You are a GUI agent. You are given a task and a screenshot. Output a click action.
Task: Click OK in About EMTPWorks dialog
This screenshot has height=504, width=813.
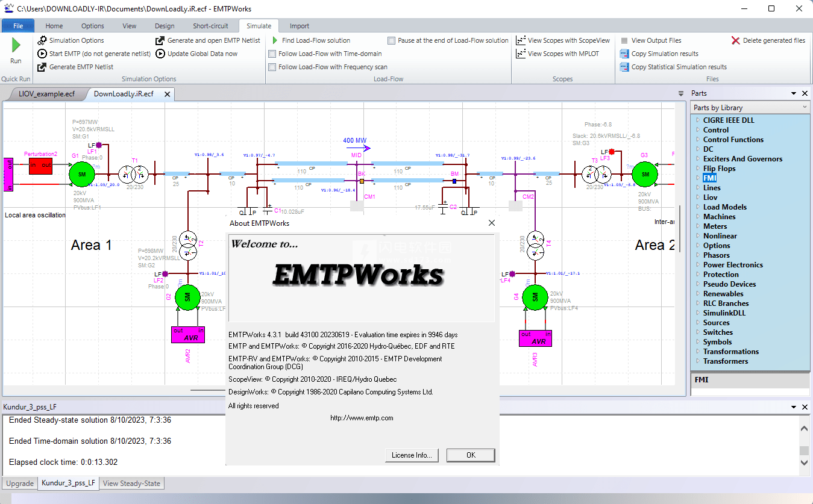click(471, 455)
